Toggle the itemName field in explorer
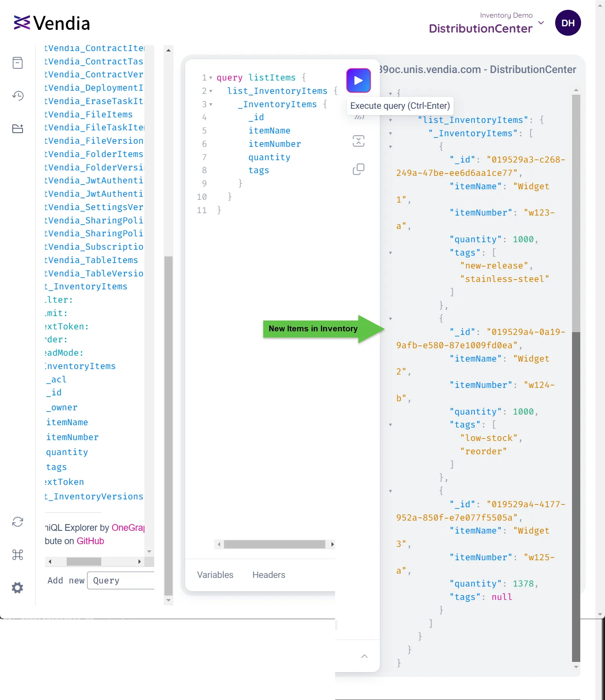 tap(67, 422)
